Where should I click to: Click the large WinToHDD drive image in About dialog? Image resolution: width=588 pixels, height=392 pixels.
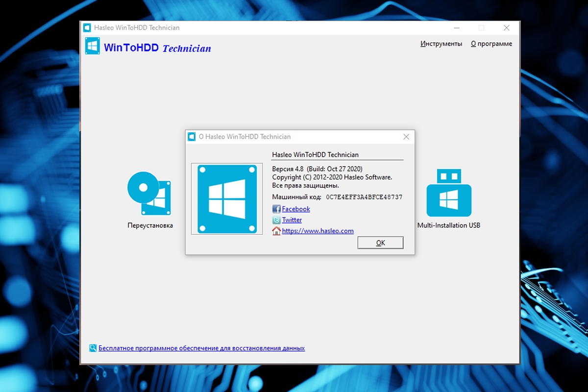pos(227,199)
